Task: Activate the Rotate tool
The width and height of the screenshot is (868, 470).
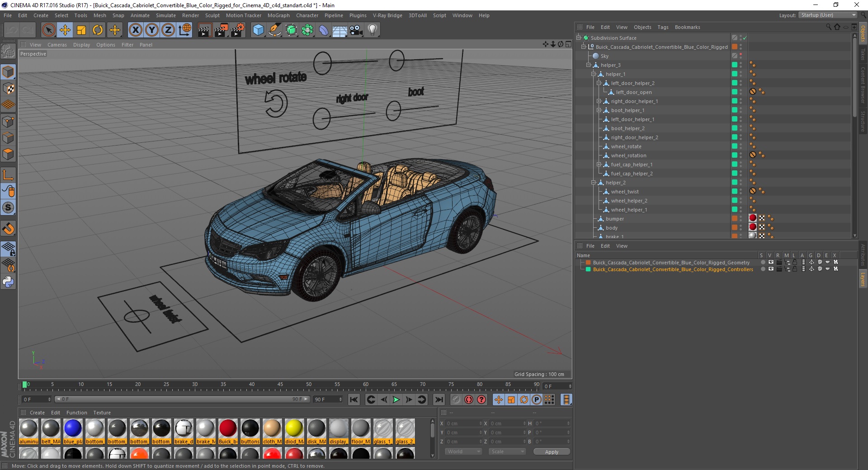Action: (x=98, y=30)
